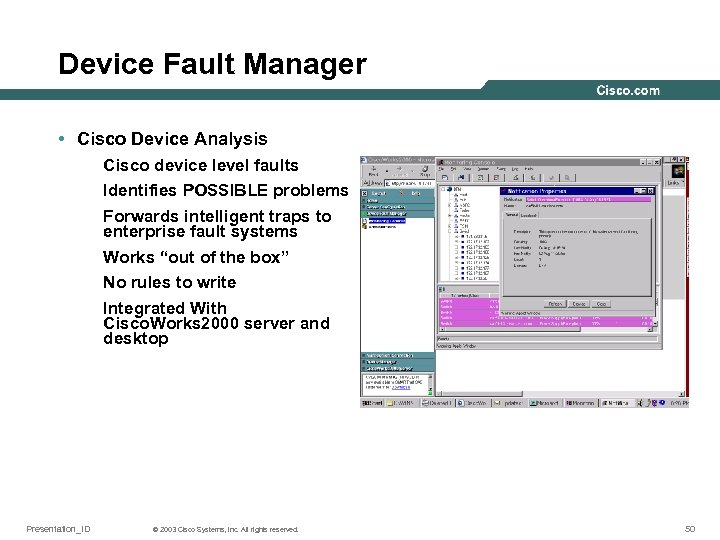720x540 pixels.
Task: Click Logout in the CiscoWorks navigation header
Action: click(378, 193)
